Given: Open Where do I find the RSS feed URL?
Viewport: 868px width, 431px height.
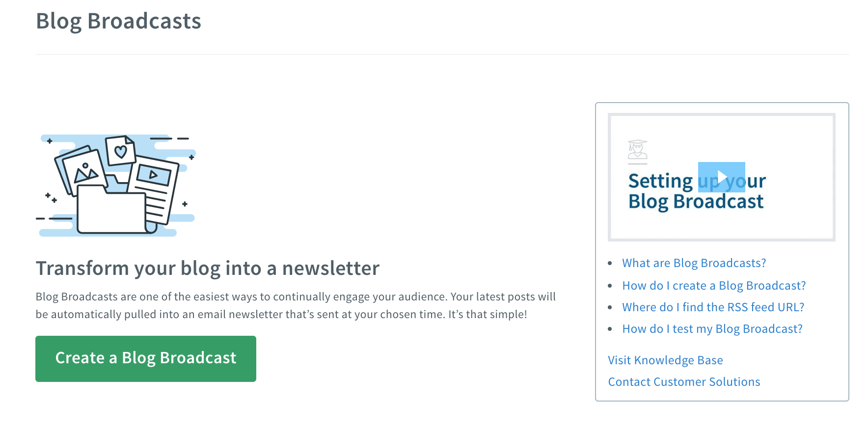Looking at the screenshot, I should pos(713,307).
